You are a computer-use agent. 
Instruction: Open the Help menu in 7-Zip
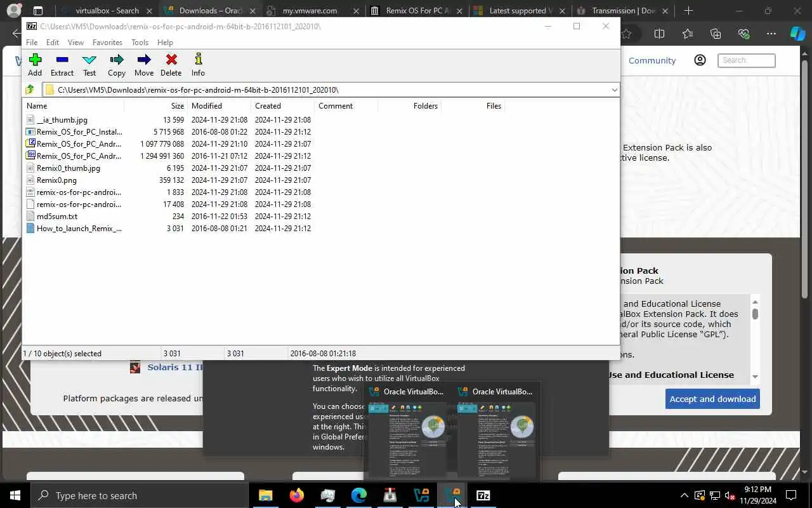tap(165, 43)
